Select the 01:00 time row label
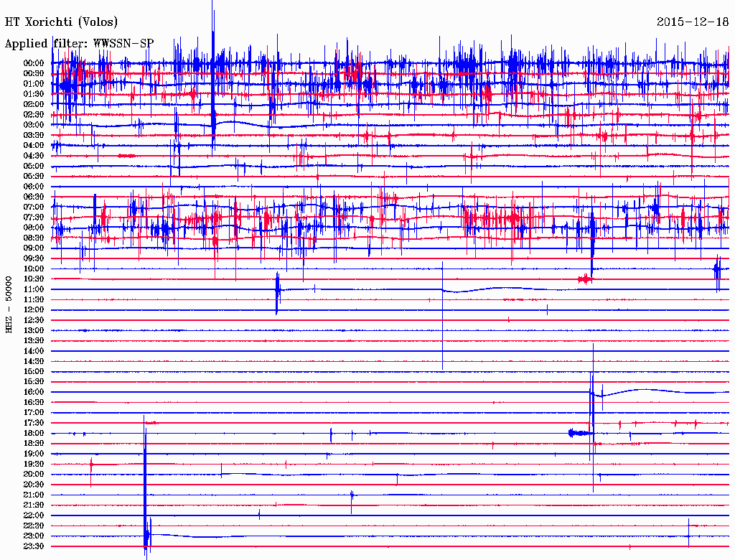735x560 pixels. (34, 84)
